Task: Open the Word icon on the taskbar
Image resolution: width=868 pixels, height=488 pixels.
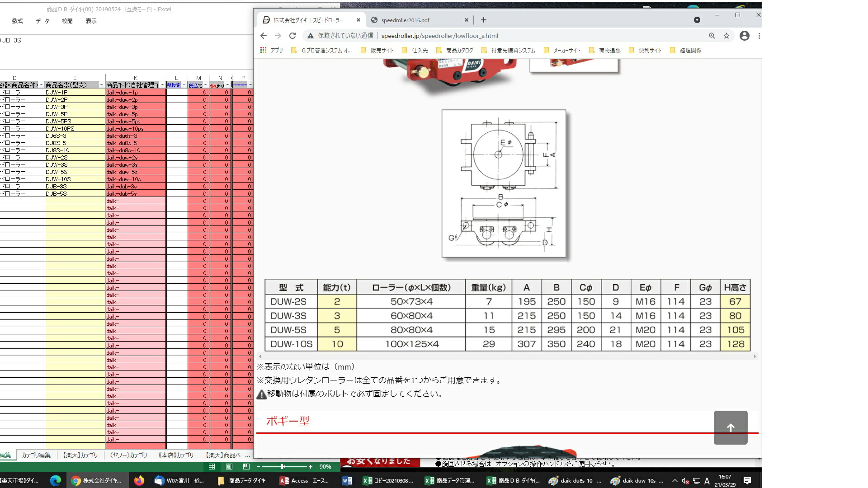Action: [347, 480]
